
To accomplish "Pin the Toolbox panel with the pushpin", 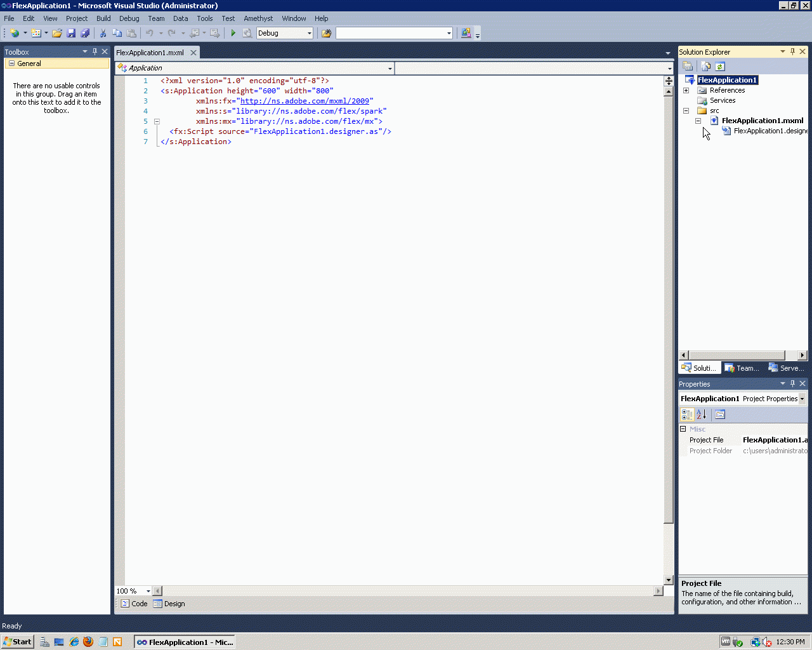I will pyautogui.click(x=95, y=51).
